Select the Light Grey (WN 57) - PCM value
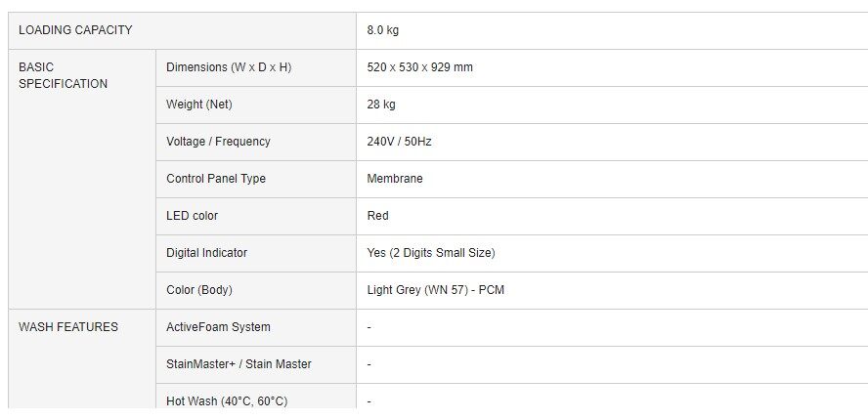868x420 pixels. pyautogui.click(x=435, y=290)
